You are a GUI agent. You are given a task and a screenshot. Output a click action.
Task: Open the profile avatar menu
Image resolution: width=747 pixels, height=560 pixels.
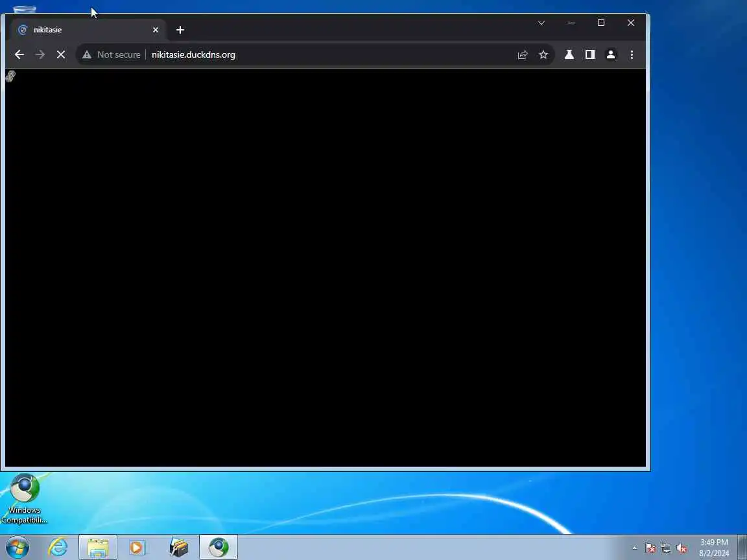(x=611, y=54)
